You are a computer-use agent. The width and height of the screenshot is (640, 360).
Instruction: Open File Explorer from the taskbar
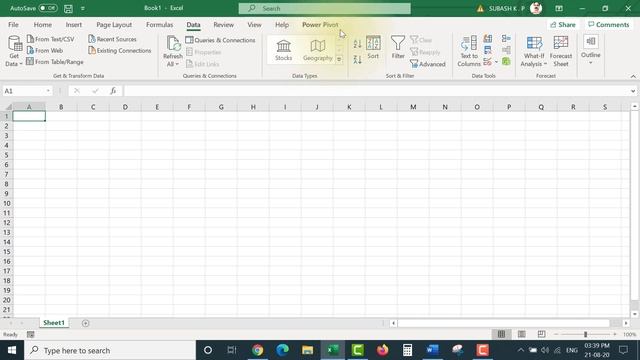coord(307,350)
